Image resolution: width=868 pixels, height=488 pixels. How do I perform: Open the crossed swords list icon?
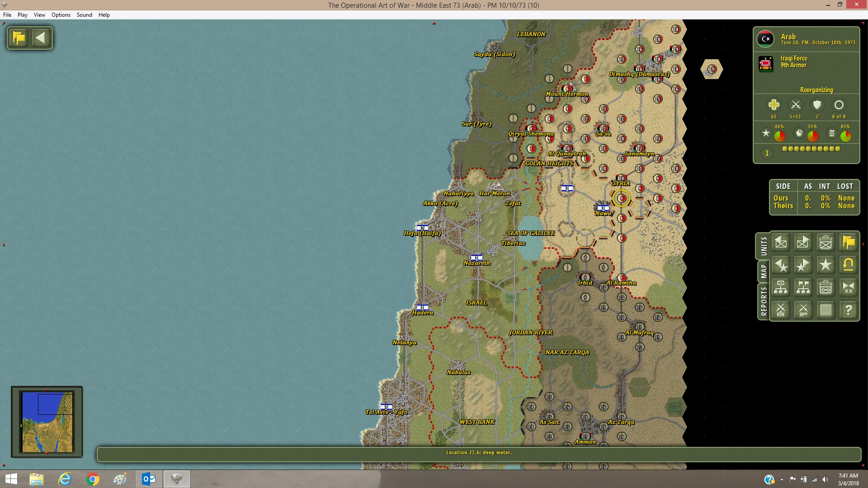click(803, 310)
